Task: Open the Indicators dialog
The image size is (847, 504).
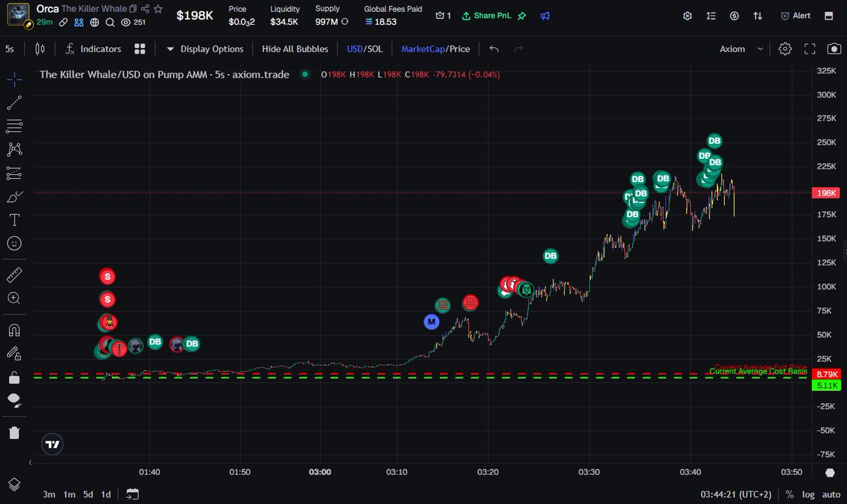Action: pos(93,49)
